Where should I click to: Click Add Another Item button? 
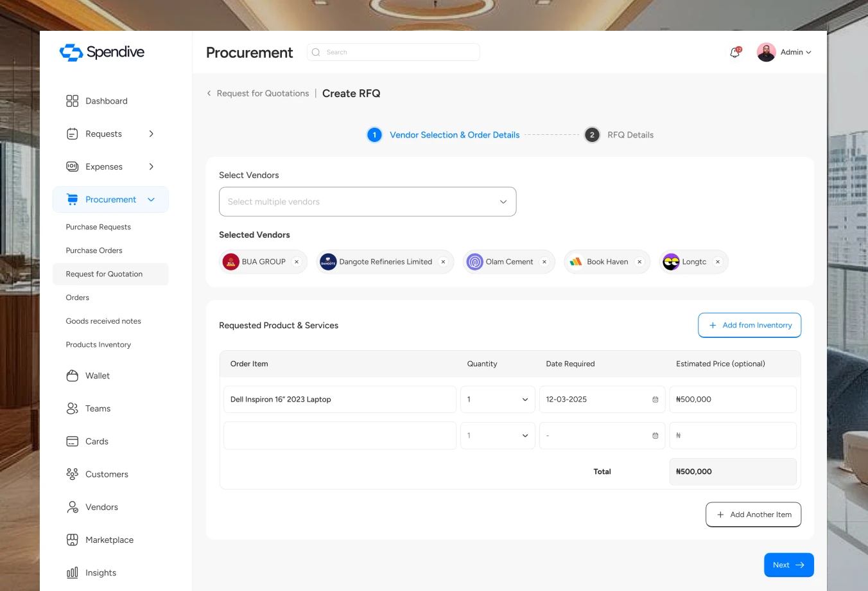tap(754, 515)
